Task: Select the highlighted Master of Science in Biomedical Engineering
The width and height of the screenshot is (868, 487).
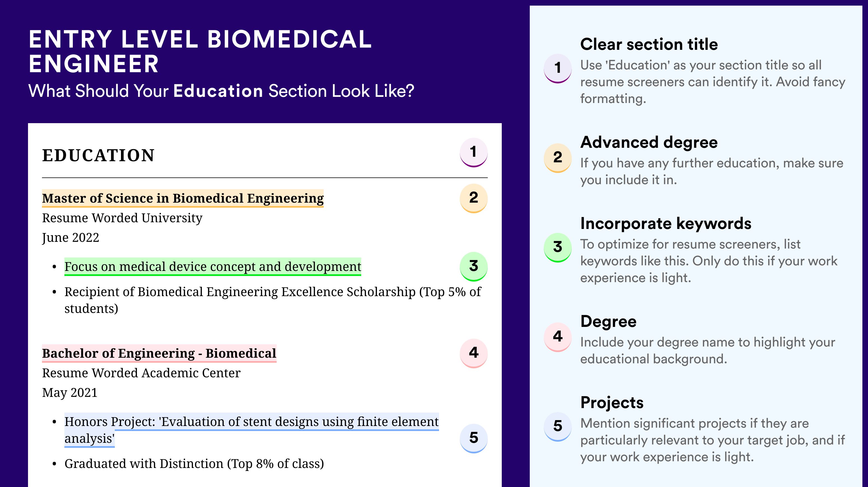Action: point(183,198)
